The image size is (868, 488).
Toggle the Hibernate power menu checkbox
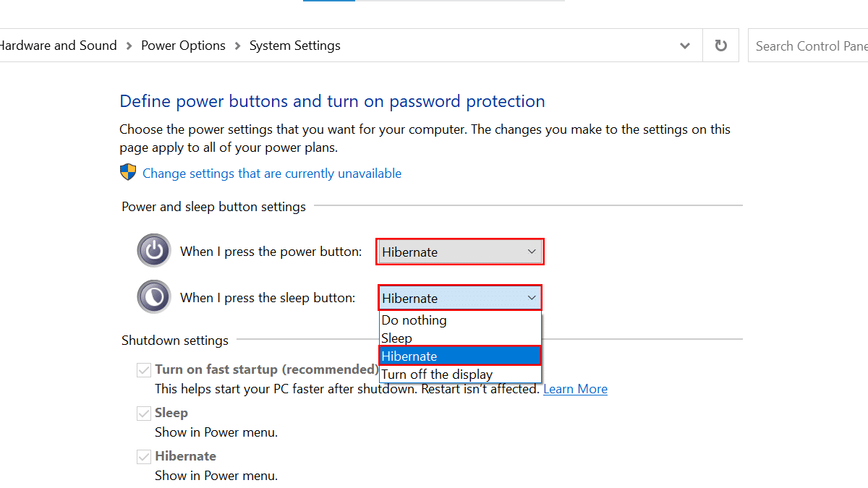pyautogui.click(x=144, y=457)
